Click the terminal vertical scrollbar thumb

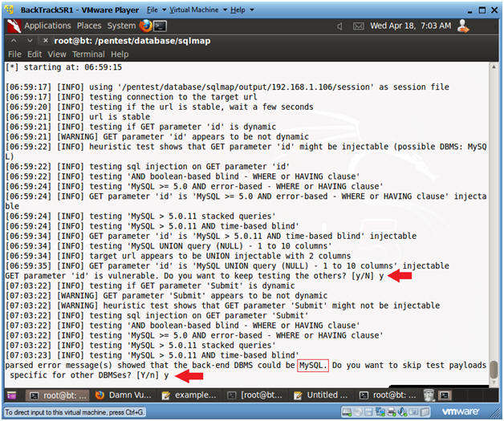[494, 369]
